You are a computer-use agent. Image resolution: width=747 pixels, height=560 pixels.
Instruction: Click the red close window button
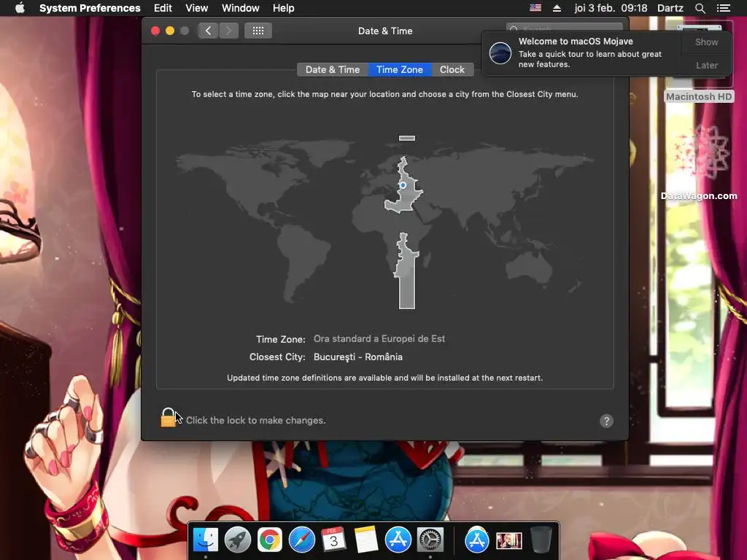pyautogui.click(x=155, y=31)
